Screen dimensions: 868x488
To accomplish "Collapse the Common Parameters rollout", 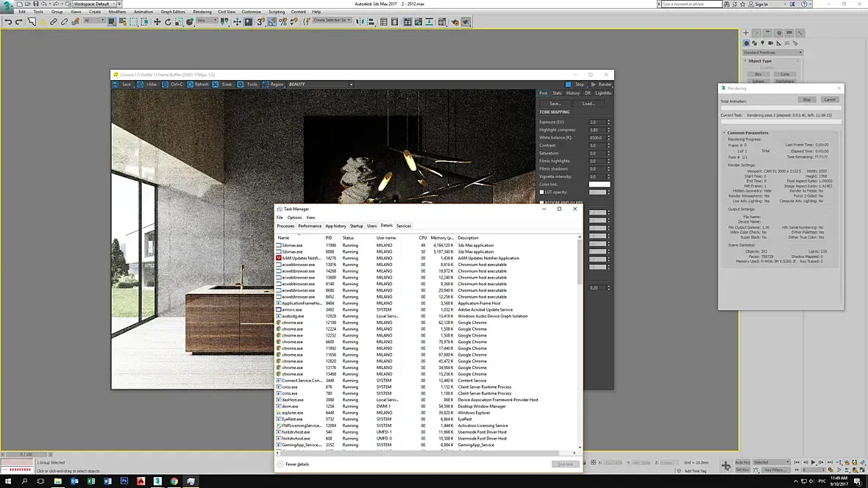I will click(x=747, y=133).
